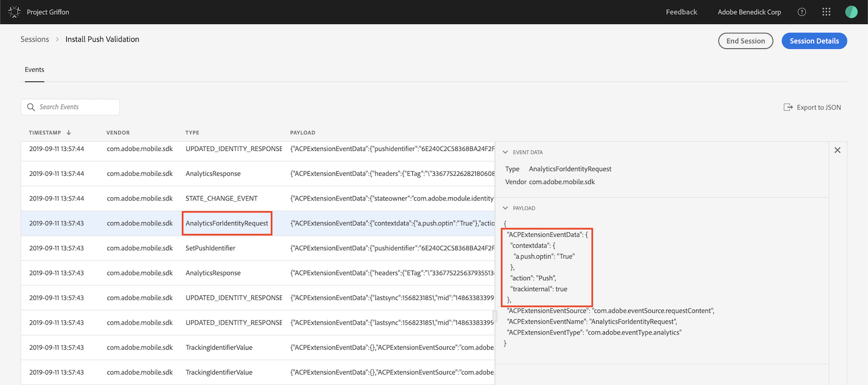Sort by the Vendor column header
The width and height of the screenshot is (868, 385).
118,132
